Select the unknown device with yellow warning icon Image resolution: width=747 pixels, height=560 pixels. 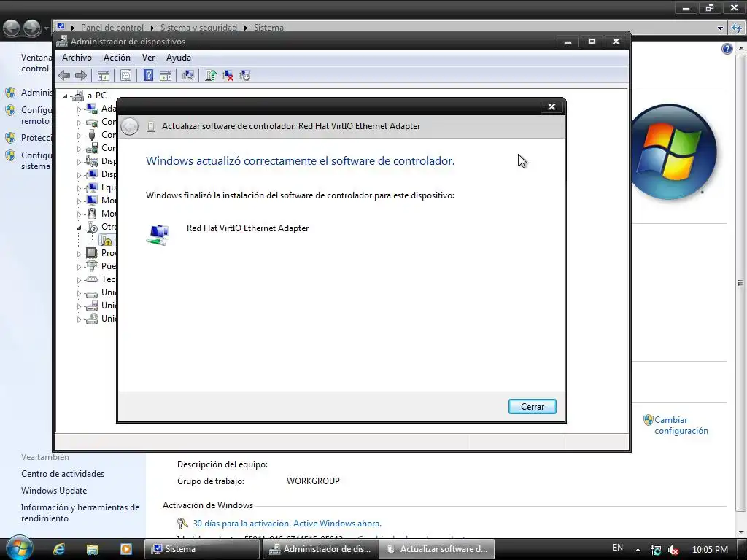tap(106, 240)
